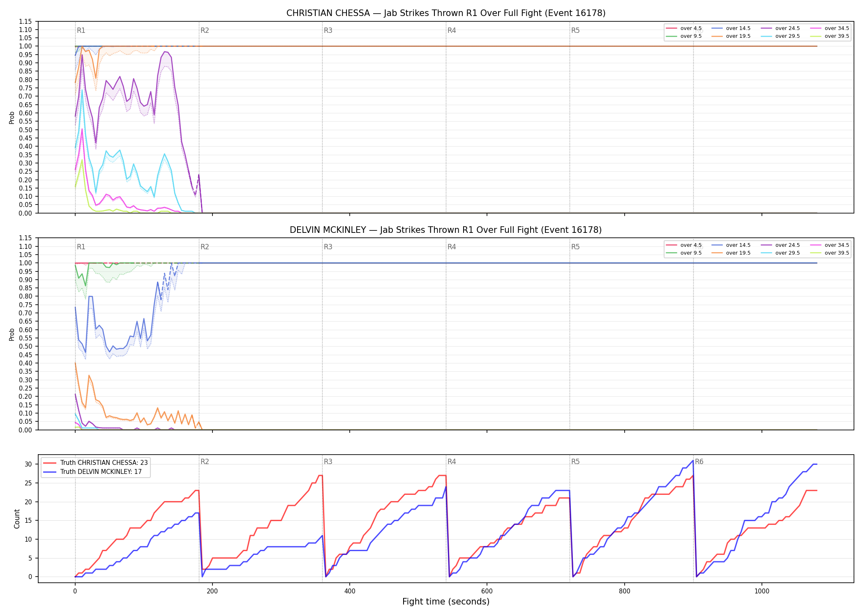Select 'Truth CHRISTIAN CHESSA: 23' legend entry
This screenshot has height=616, width=863.
tap(104, 463)
